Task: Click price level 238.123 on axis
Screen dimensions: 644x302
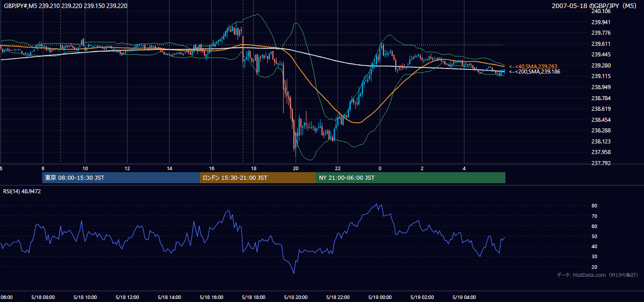Action: click(x=601, y=142)
